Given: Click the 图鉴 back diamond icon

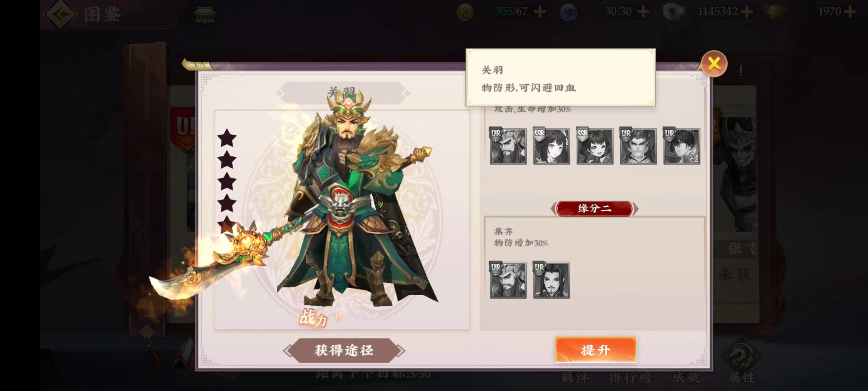Looking at the screenshot, I should pos(60,14).
